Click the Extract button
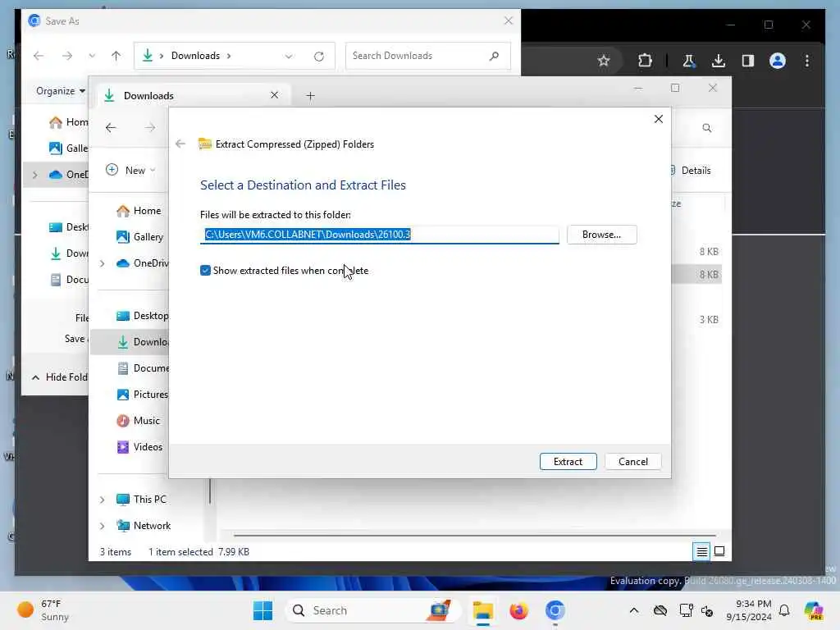Image resolution: width=840 pixels, height=630 pixels. [568, 462]
